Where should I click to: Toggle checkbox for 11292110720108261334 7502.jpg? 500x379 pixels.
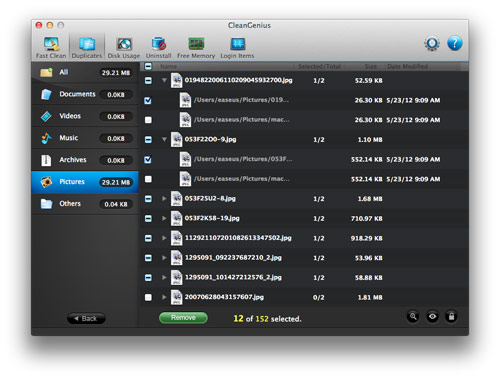148,238
